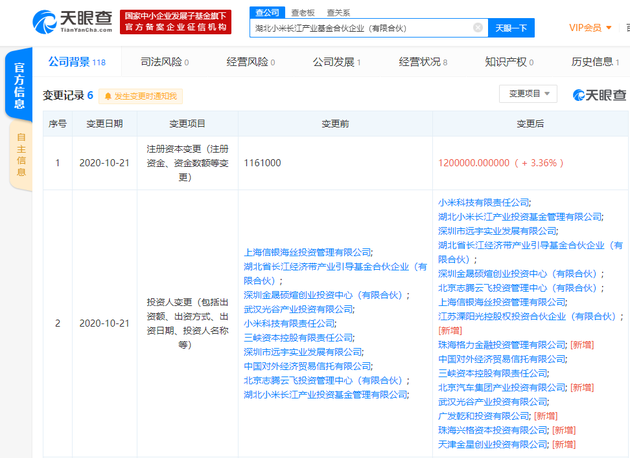Open 三峡资本控股有限责任公司 in 变更后 column

[x=493, y=374]
